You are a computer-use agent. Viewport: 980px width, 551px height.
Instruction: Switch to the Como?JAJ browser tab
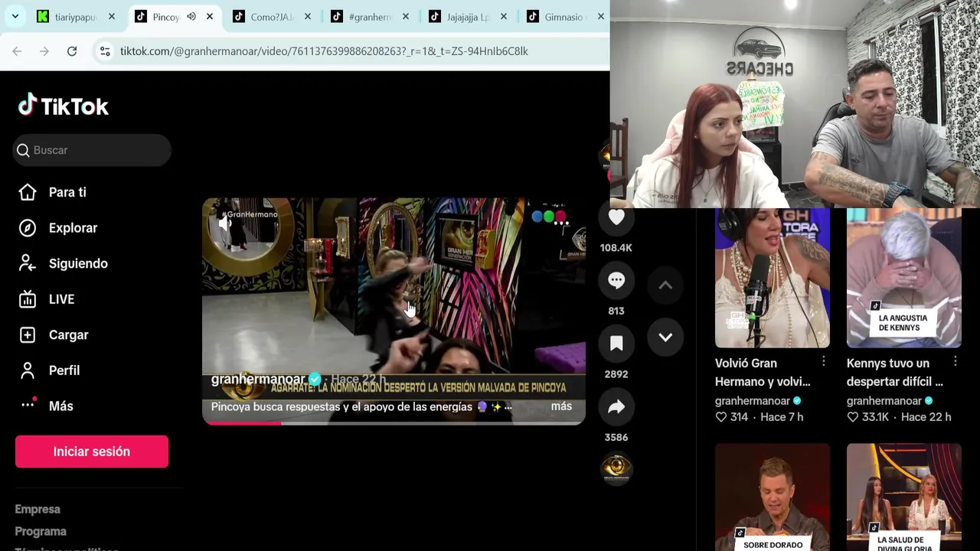pyautogui.click(x=264, y=17)
